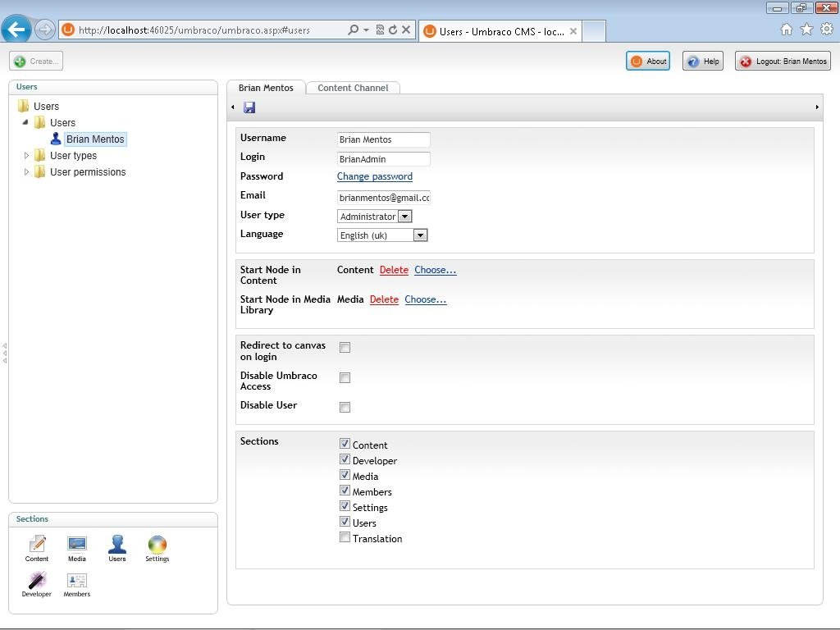Click the Change password link
Viewport: 840px width, 630px height.
tap(374, 176)
